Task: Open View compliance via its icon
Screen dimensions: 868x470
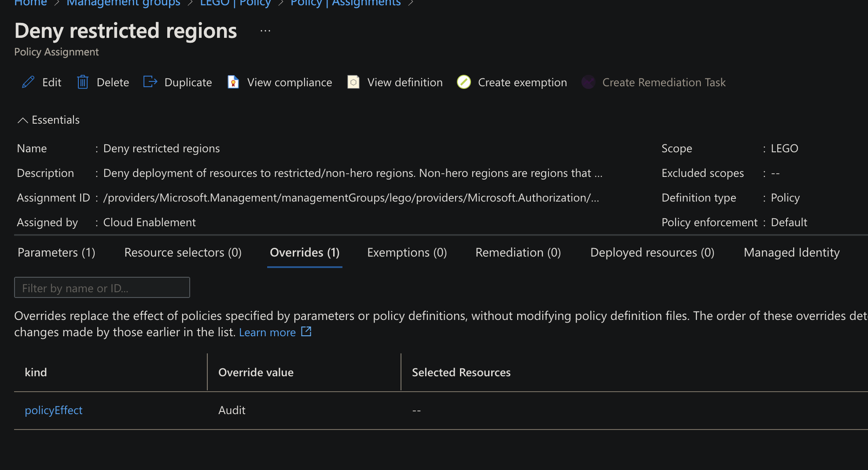Action: [x=233, y=82]
